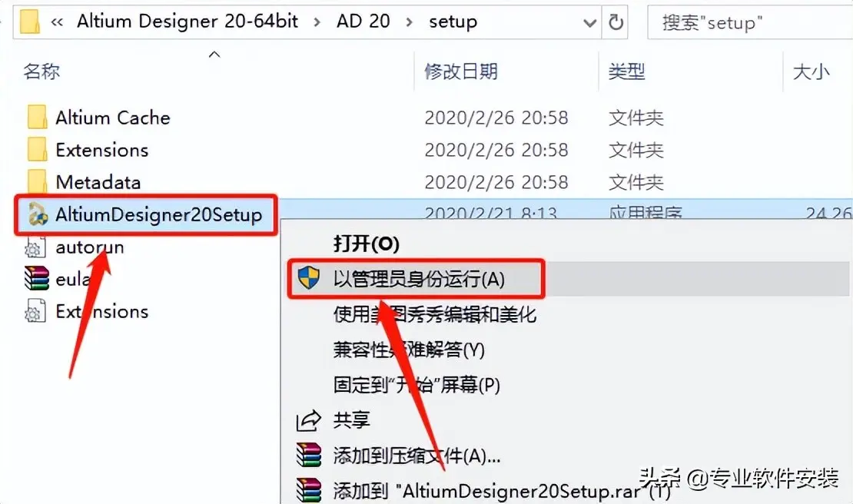Click the 搜索"setup" search field
853x504 pixels.
(750, 22)
